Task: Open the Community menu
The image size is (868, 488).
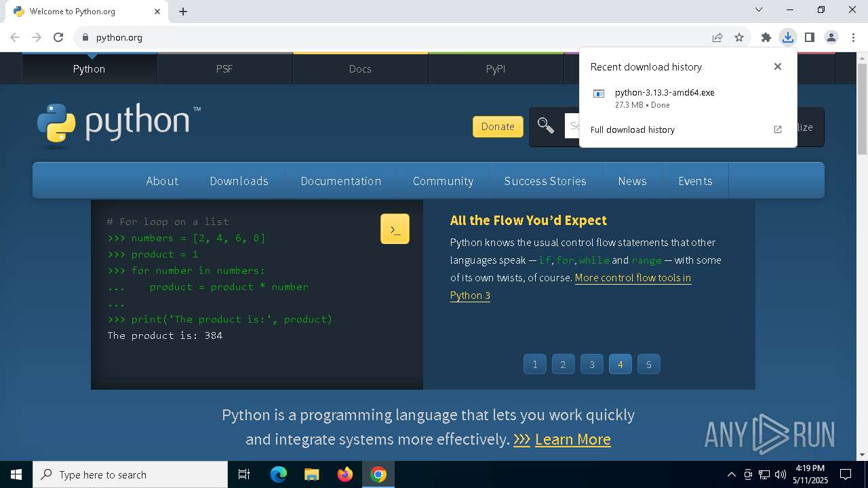Action: point(443,181)
